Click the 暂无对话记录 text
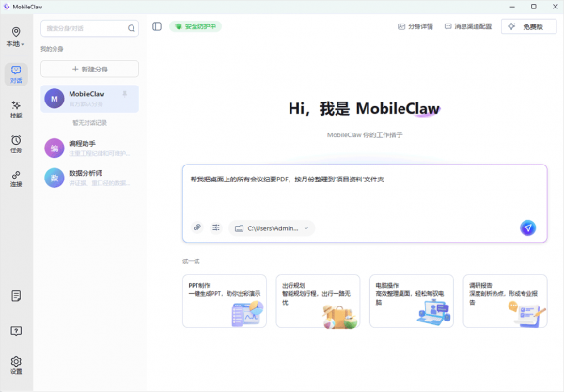 pyautogui.click(x=89, y=123)
